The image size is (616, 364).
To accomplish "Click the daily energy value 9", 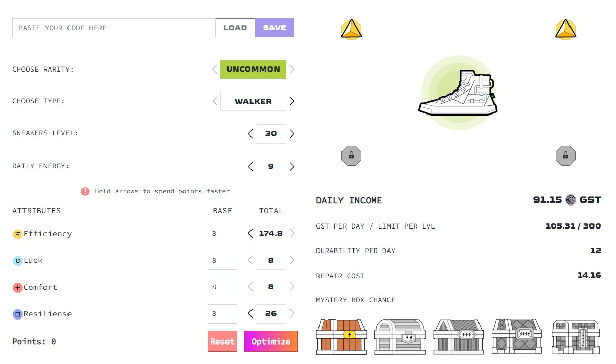I will tap(271, 167).
